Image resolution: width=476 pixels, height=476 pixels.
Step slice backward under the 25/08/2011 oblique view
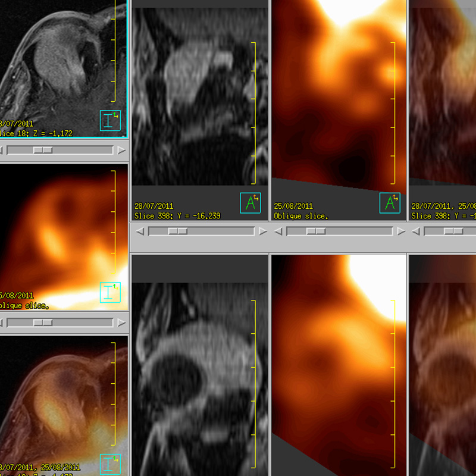[278, 231]
